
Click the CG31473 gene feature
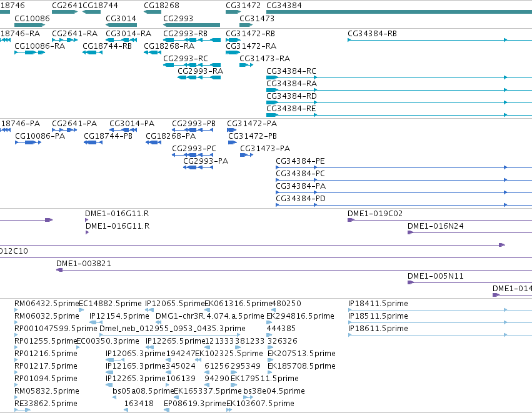(246, 25)
